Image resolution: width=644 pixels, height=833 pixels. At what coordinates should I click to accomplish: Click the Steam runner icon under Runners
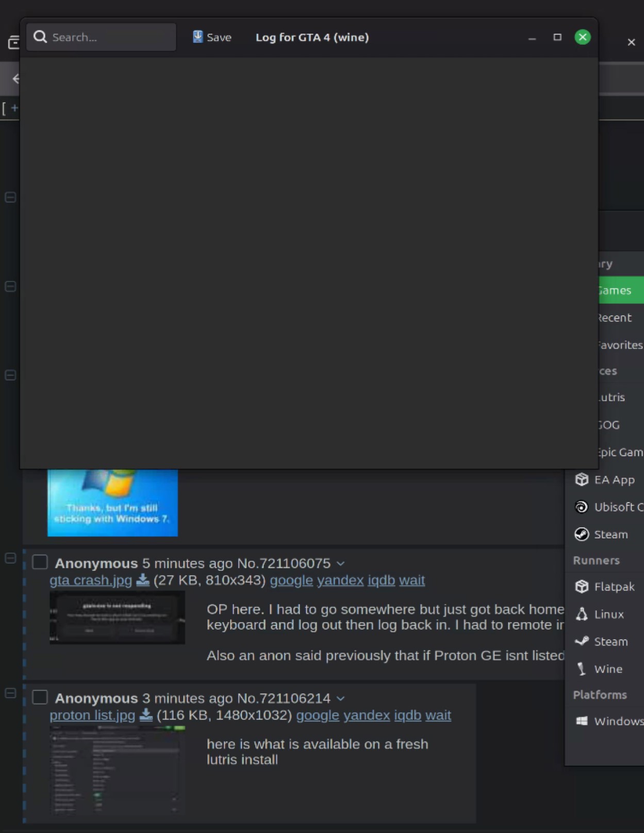click(582, 642)
